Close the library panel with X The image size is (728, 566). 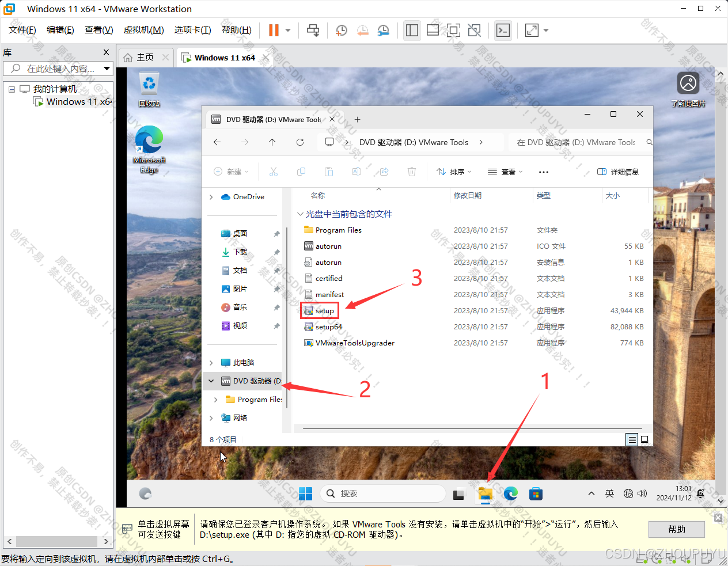106,52
